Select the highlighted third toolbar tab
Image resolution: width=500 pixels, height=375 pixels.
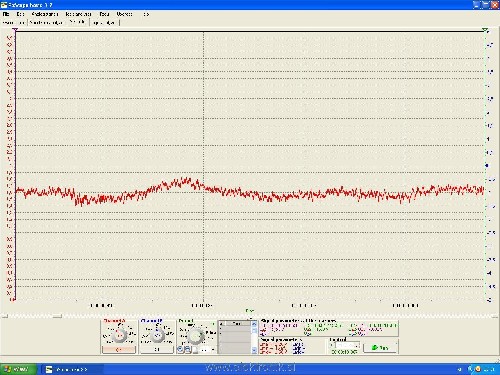point(77,22)
